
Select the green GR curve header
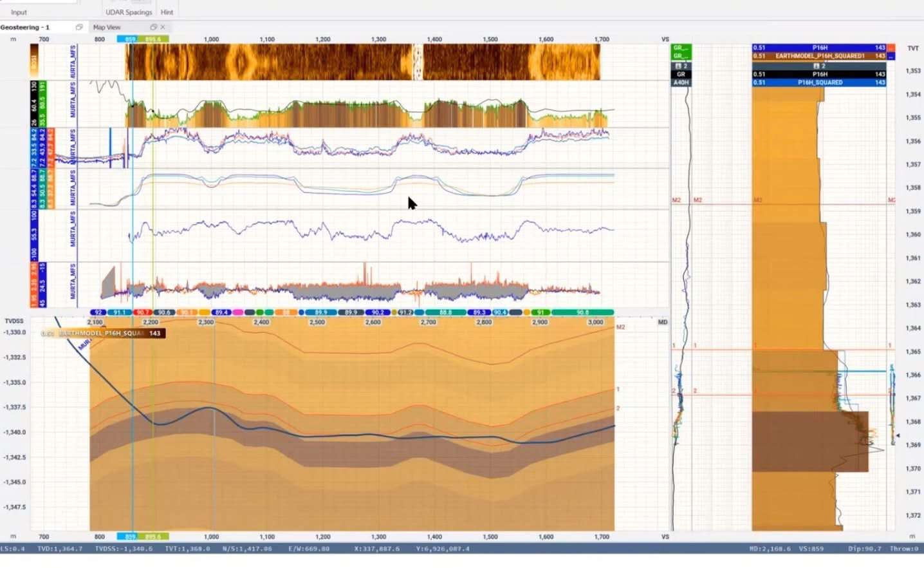point(681,48)
